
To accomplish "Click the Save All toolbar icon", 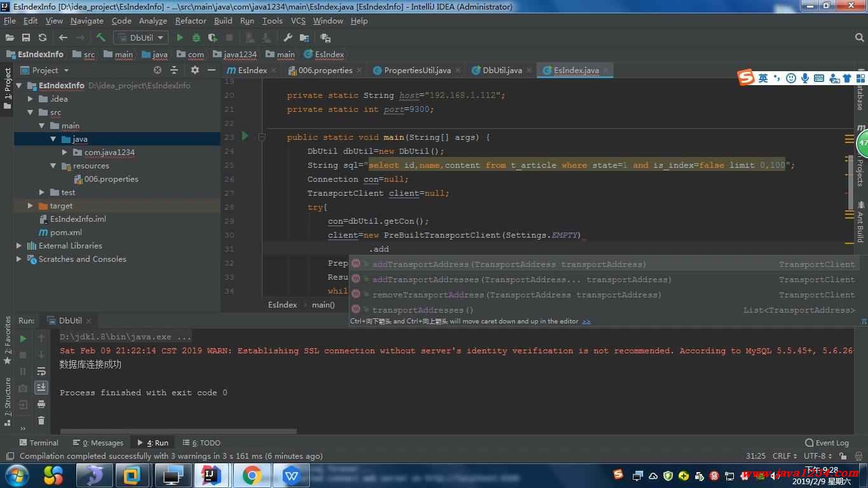I will [26, 37].
